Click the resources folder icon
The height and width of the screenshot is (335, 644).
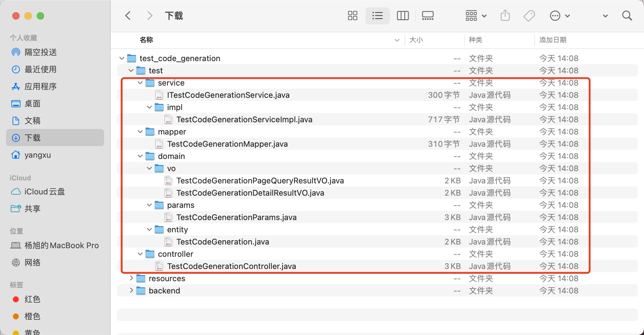pyautogui.click(x=141, y=278)
